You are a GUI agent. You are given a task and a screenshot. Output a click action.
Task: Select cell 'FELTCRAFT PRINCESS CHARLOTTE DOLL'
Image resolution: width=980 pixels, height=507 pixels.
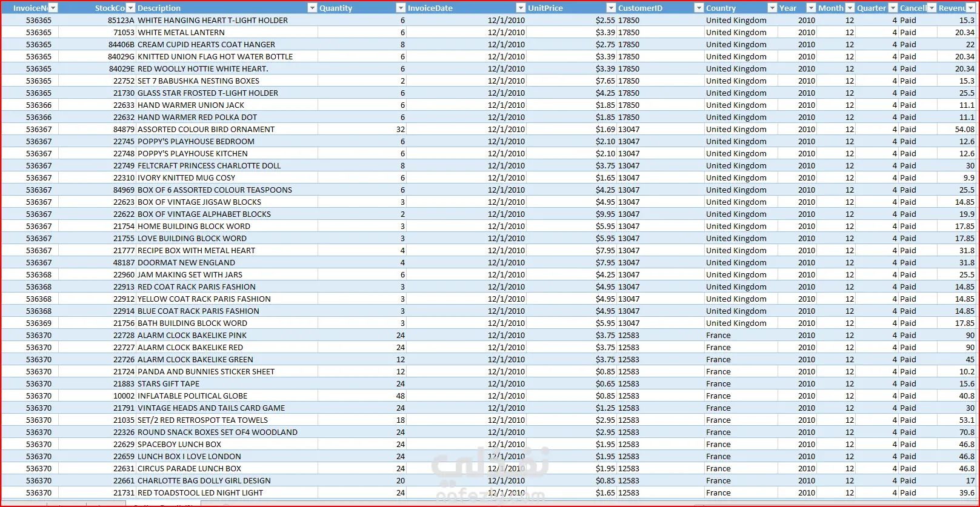point(227,165)
